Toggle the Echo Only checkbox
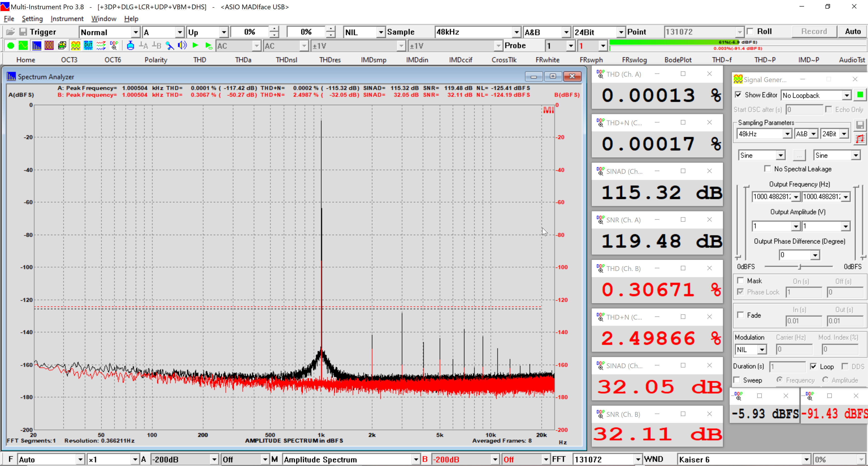Screen dimensions: 868x466 [829, 110]
